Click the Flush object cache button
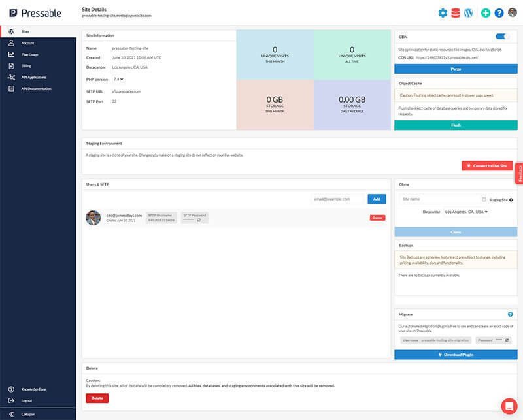 coord(456,125)
